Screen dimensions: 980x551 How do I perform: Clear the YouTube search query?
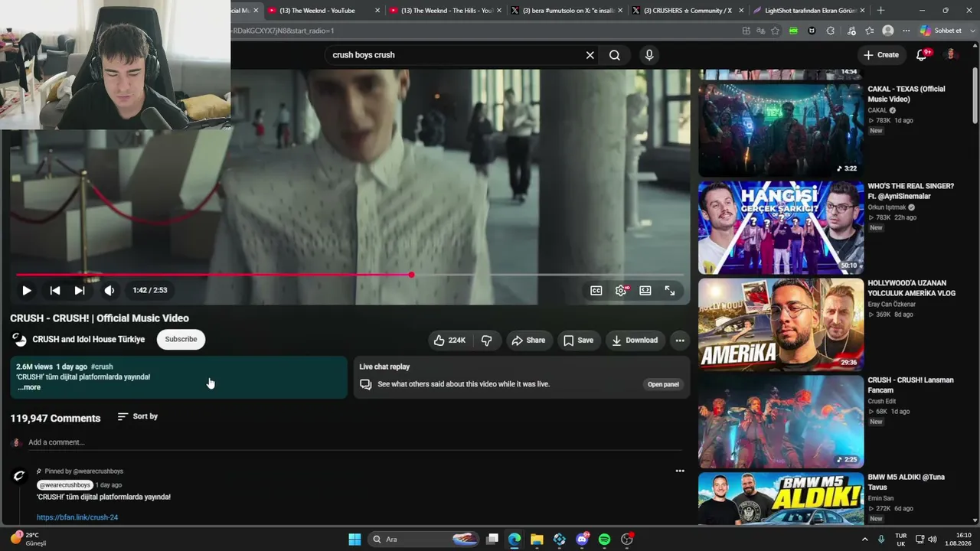coord(590,55)
